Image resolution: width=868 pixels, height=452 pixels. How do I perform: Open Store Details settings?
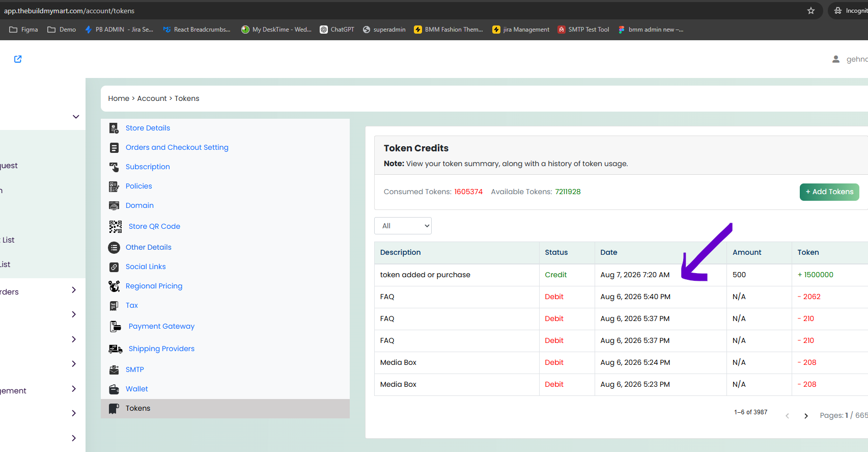coord(148,128)
